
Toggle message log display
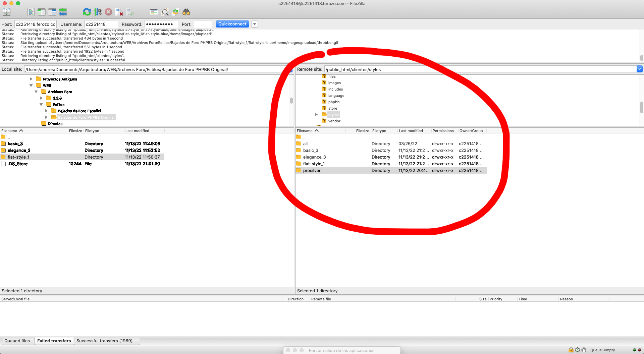pyautogui.click(x=31, y=12)
